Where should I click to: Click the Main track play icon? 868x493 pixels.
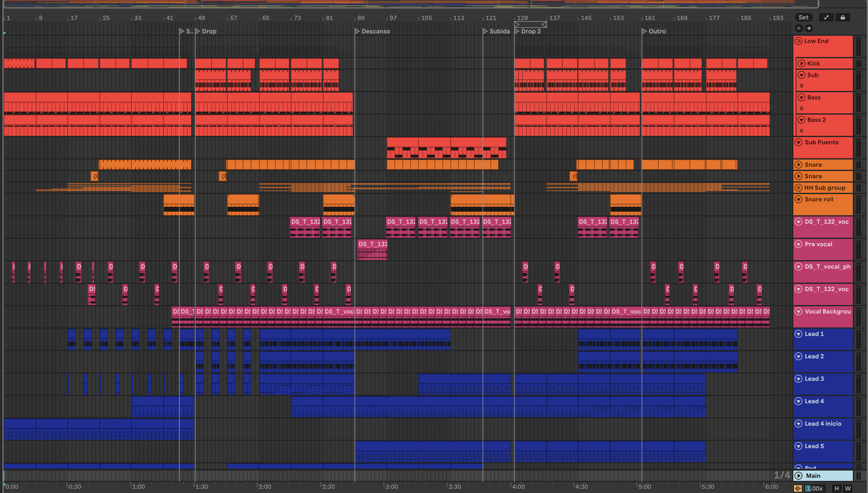pyautogui.click(x=798, y=475)
